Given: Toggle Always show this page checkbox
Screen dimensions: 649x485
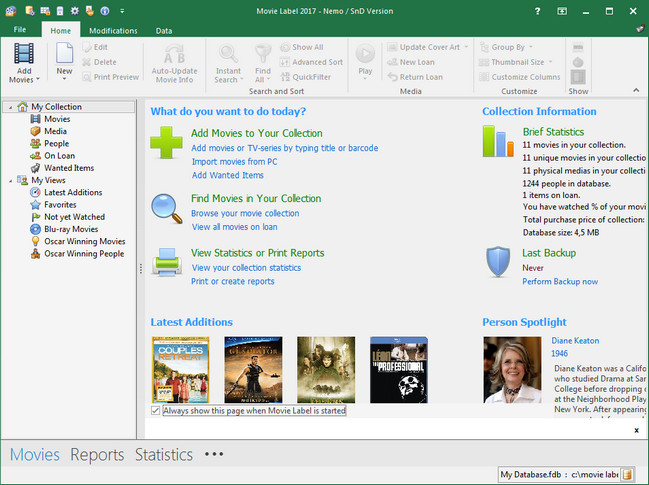Looking at the screenshot, I should point(156,411).
